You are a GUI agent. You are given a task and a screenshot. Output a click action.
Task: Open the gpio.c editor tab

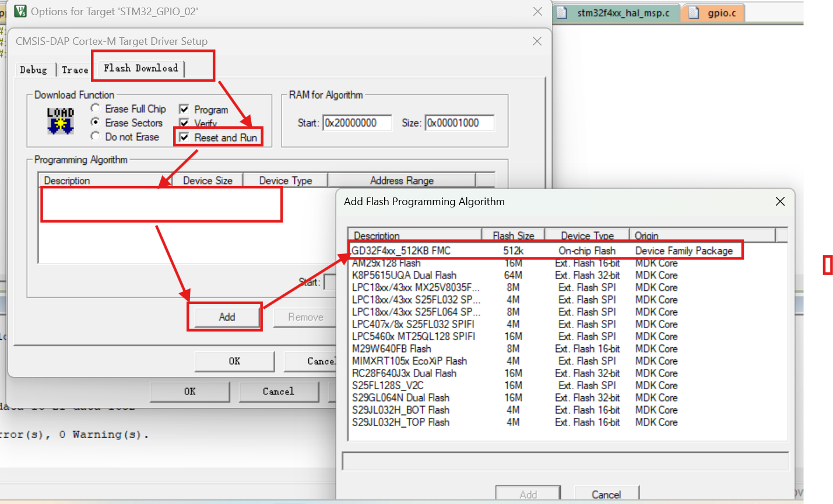coord(713,13)
